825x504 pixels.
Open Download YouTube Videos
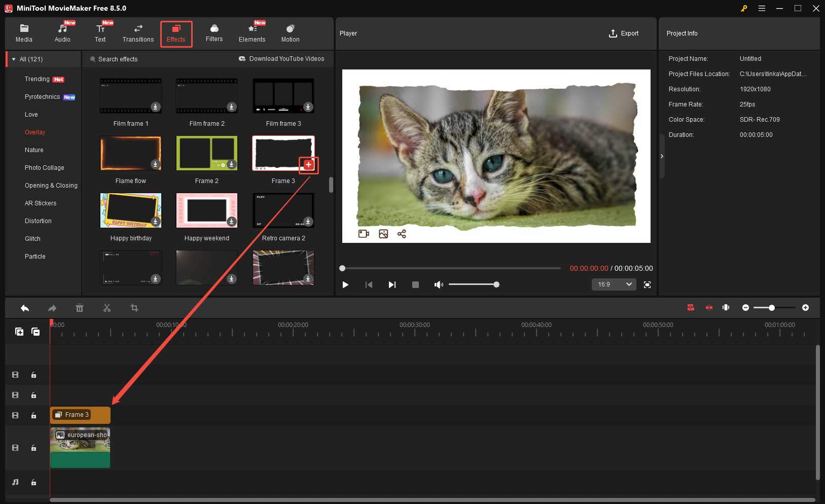282,58
